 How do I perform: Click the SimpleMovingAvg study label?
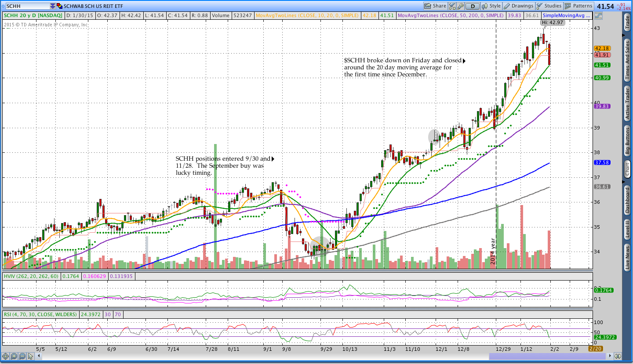[567, 15]
